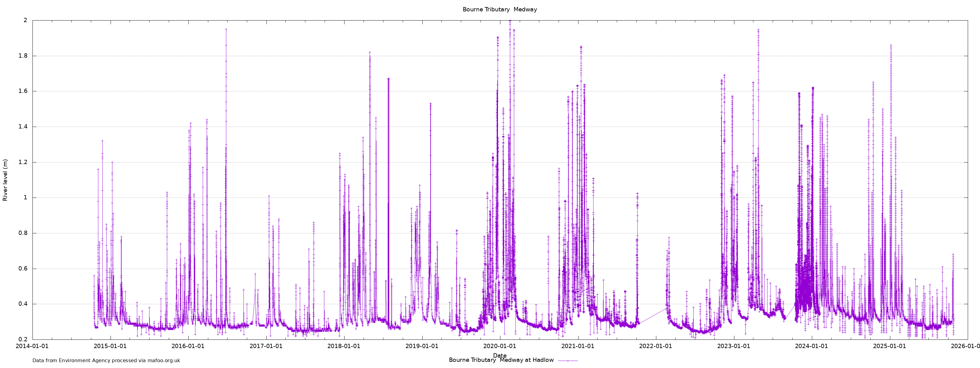Screen dimensions: 980x368
Task: Click the Date x-axis label
Action: click(x=499, y=355)
